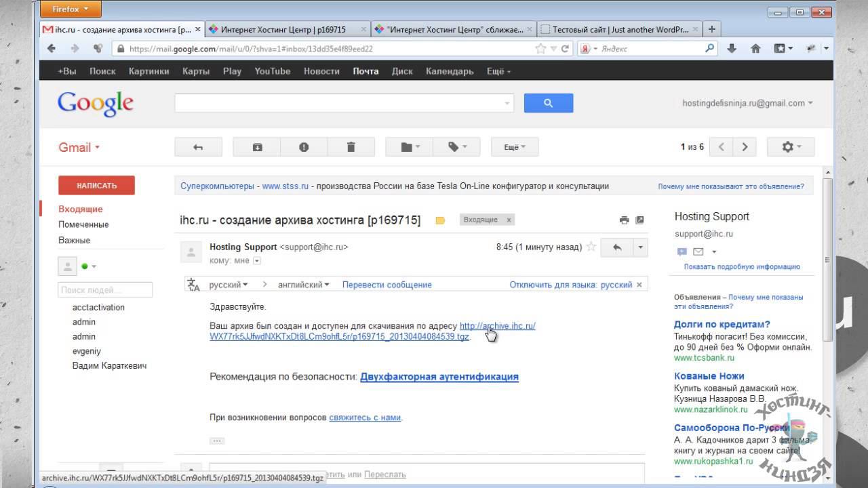
Task: Open YouTube from the Google bar
Action: tap(273, 71)
